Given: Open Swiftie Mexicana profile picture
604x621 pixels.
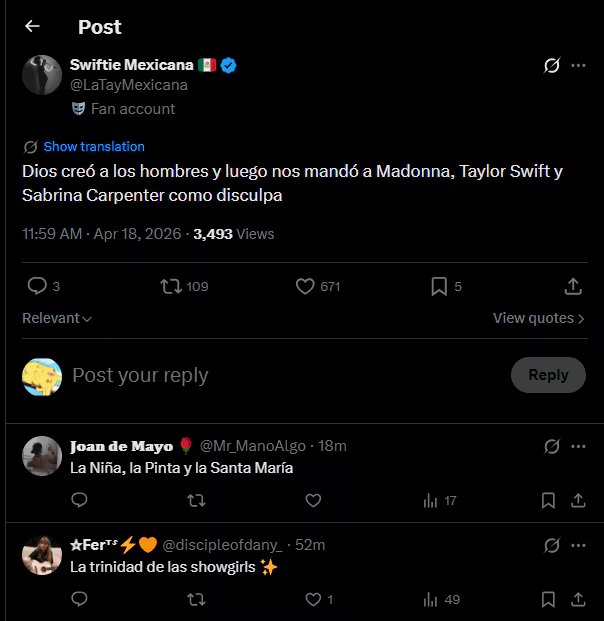Looking at the screenshot, I should [41, 75].
